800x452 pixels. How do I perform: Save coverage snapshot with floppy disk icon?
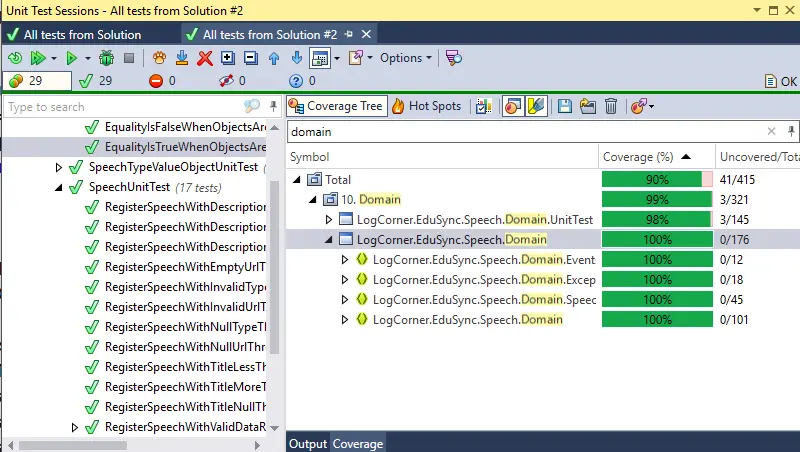pos(564,106)
